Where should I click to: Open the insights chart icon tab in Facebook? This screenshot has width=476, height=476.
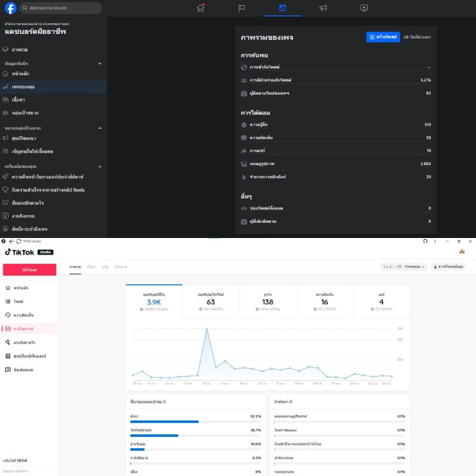pos(282,8)
